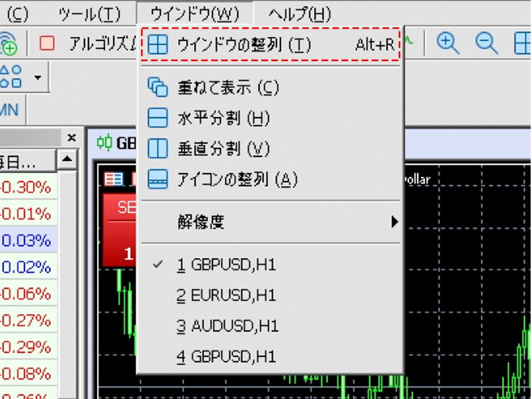This screenshot has width=532, height=399.
Task: Click the signal plus icon in toolbar
Action: [9, 43]
